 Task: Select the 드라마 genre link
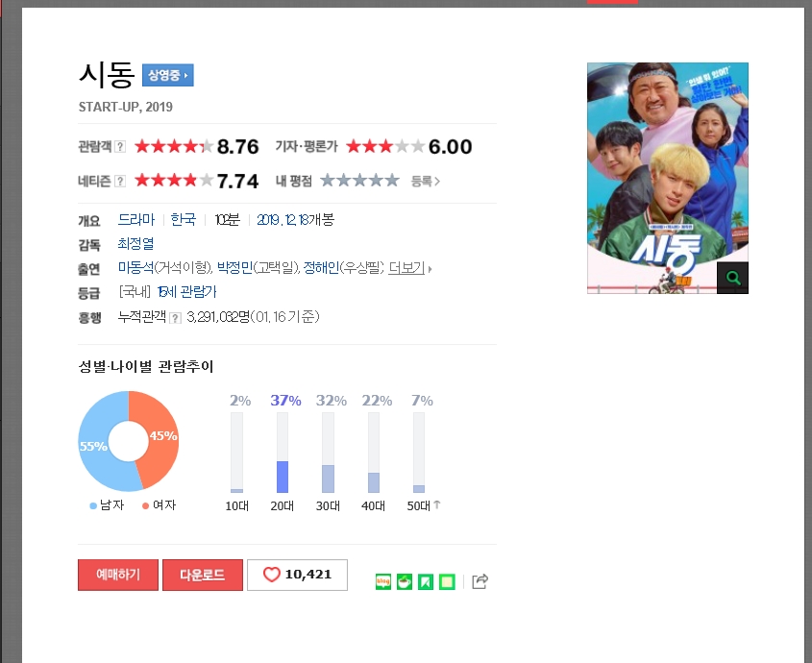point(135,220)
